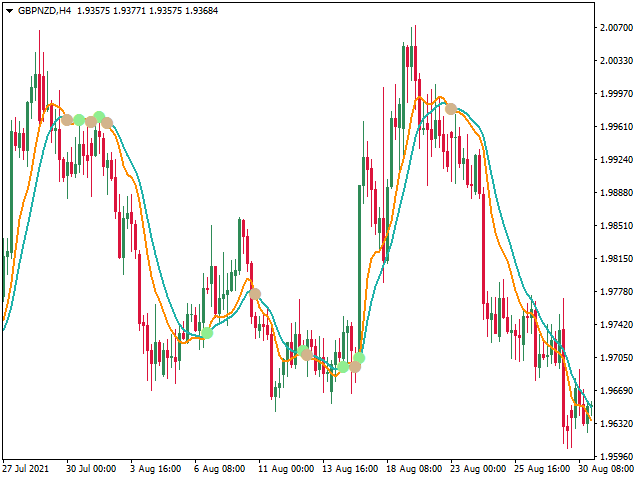Click the green signal dot near 6 Aug 08:00

207,333
